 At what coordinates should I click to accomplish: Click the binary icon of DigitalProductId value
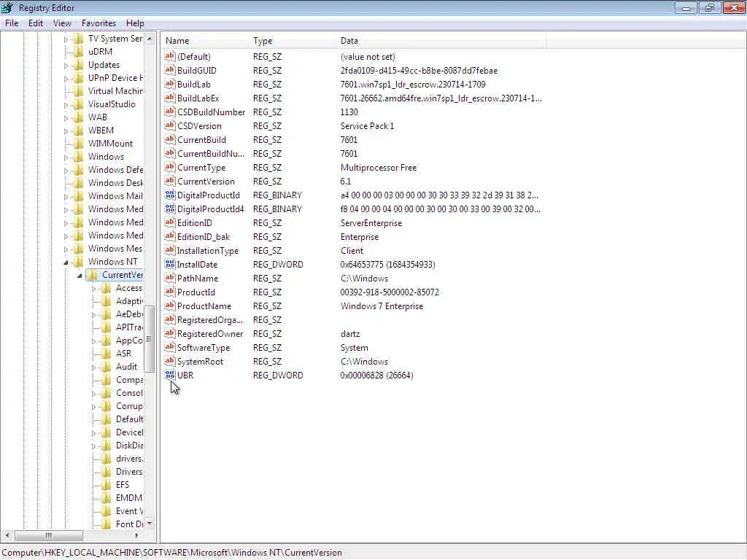170,195
